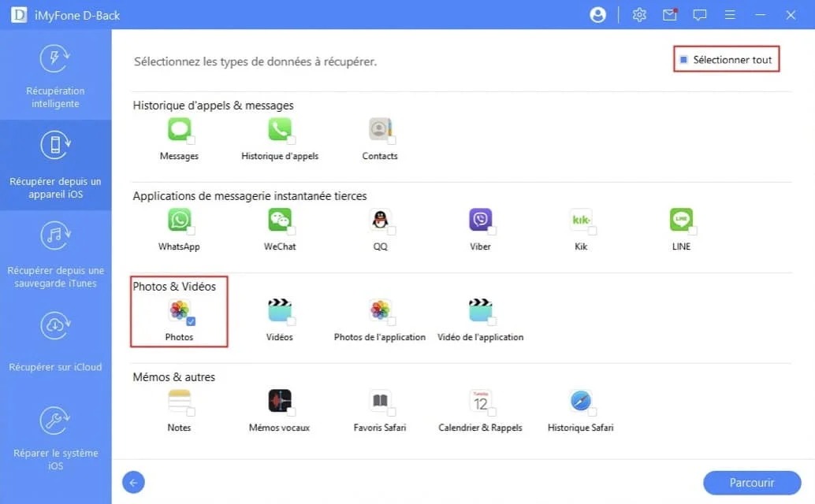The height and width of the screenshot is (504, 815).
Task: Open Réparer le système iOS section
Action: click(x=56, y=439)
